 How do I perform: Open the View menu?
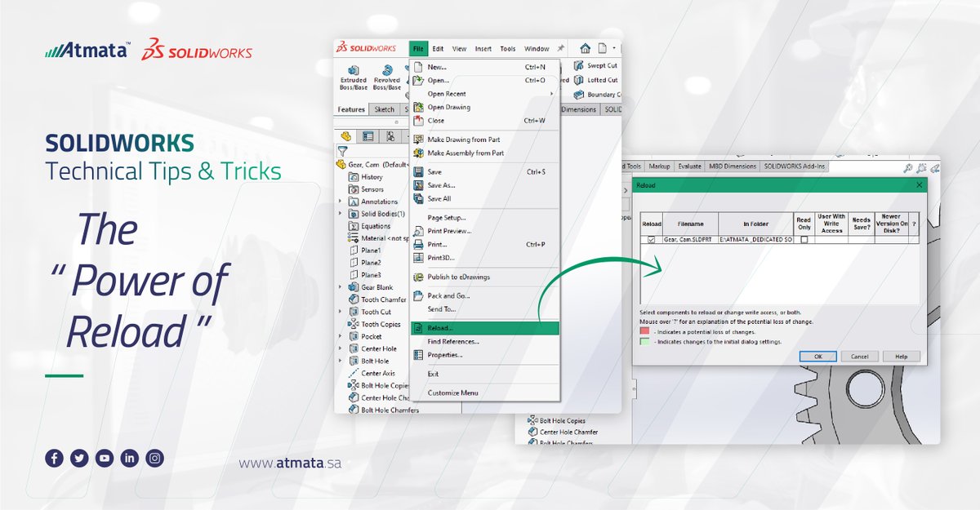460,49
